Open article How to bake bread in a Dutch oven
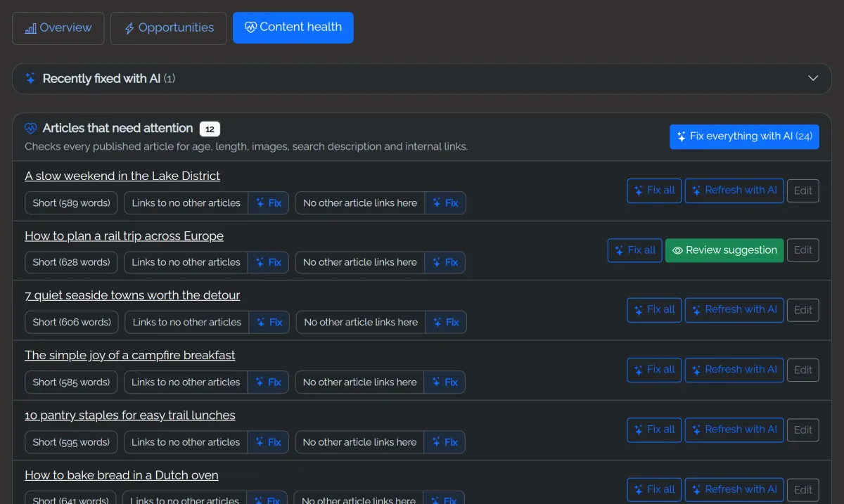The width and height of the screenshot is (844, 504). pos(122,475)
